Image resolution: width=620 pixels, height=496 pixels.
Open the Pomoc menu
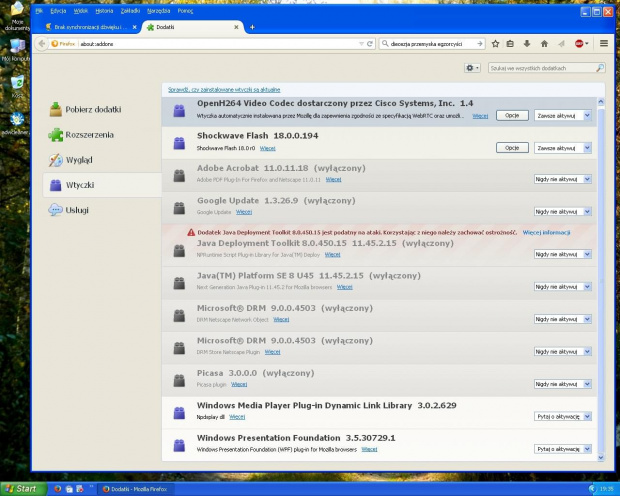185,11
